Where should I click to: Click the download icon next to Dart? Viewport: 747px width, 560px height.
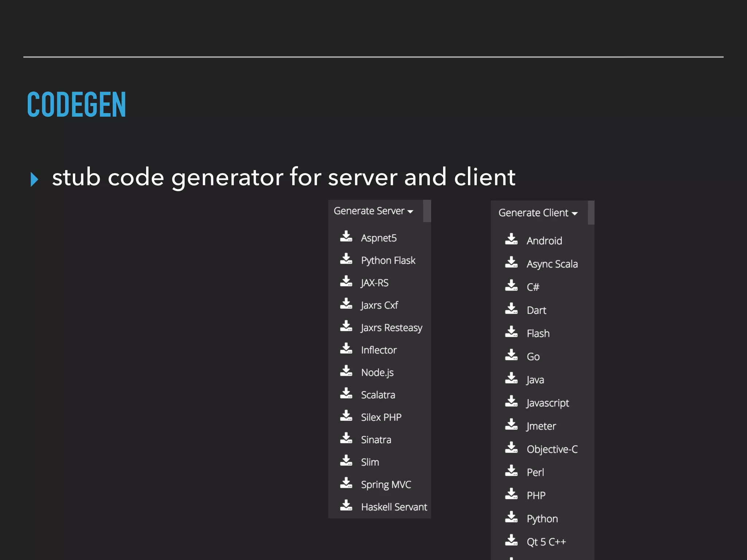tap(511, 309)
